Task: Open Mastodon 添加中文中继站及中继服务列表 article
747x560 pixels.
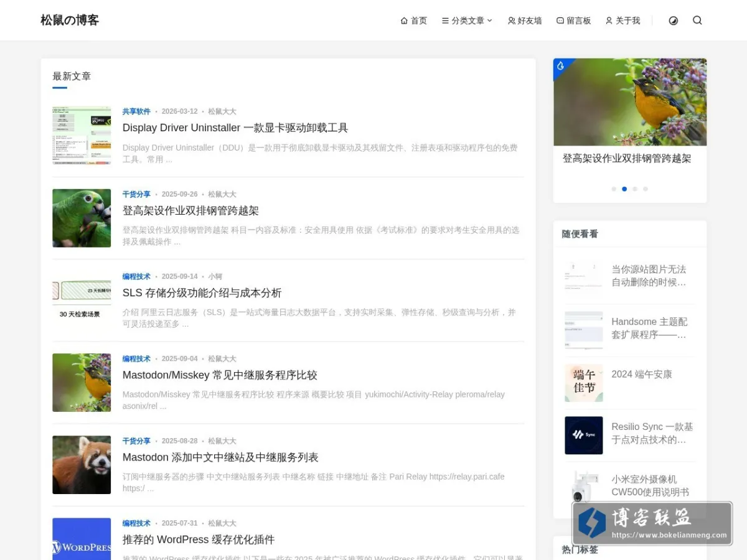Action: (x=220, y=457)
